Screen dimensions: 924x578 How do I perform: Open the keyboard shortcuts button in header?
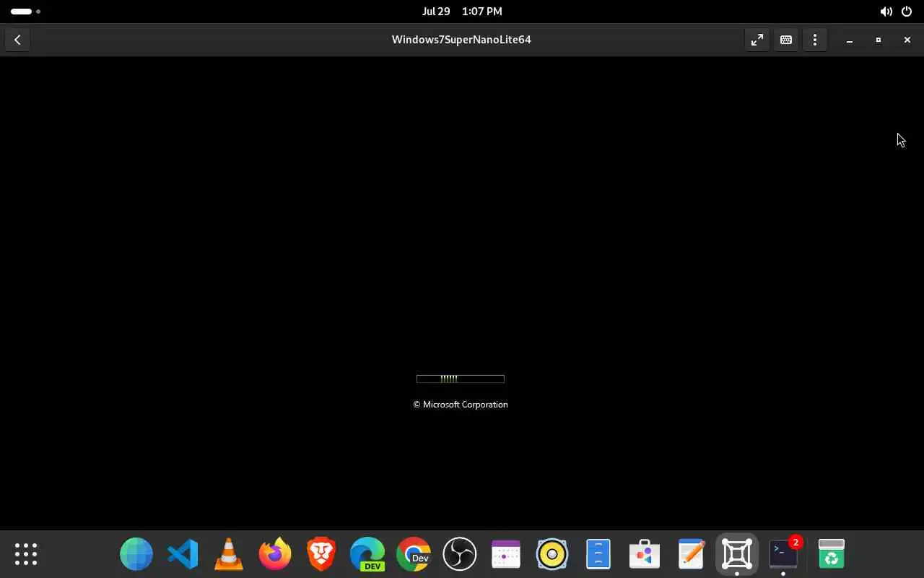click(x=786, y=40)
